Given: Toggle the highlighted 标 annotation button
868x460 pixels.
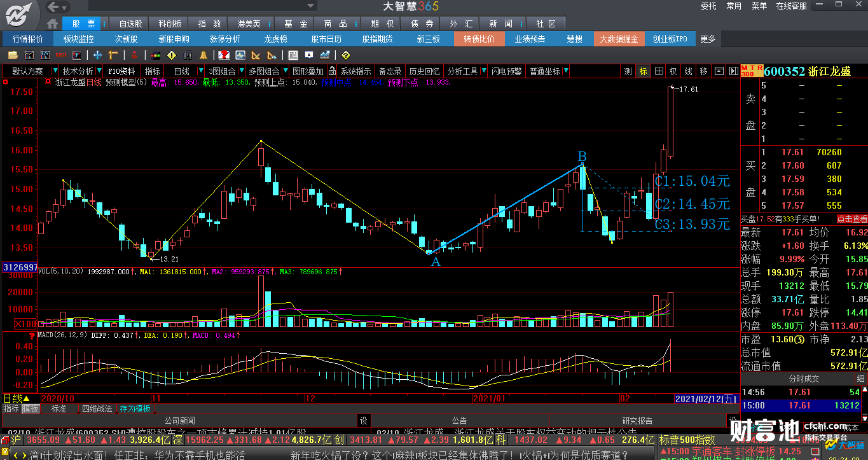Looking at the screenshot, I should click(643, 71).
